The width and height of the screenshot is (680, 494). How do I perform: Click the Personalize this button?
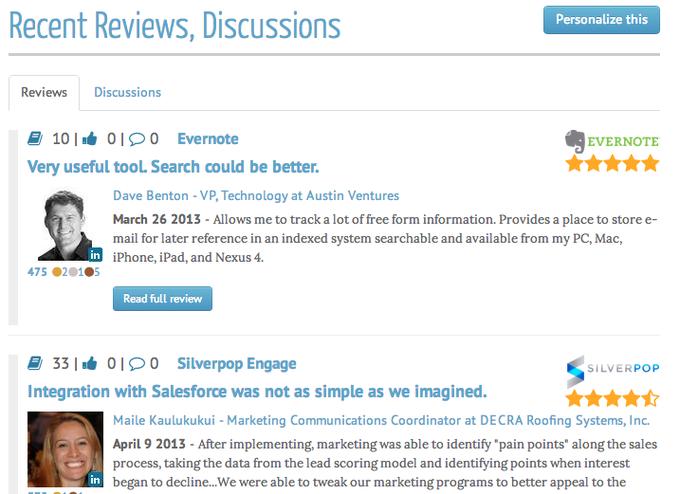coord(602,20)
